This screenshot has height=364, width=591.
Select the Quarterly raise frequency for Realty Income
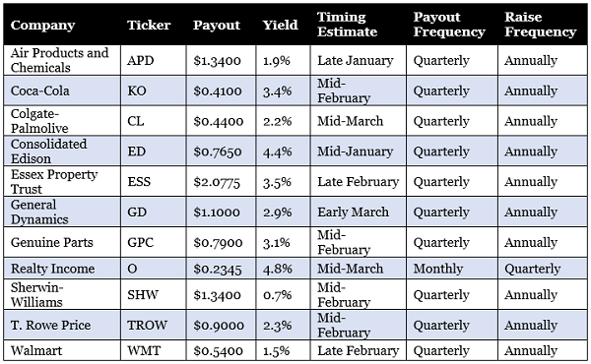(x=532, y=269)
